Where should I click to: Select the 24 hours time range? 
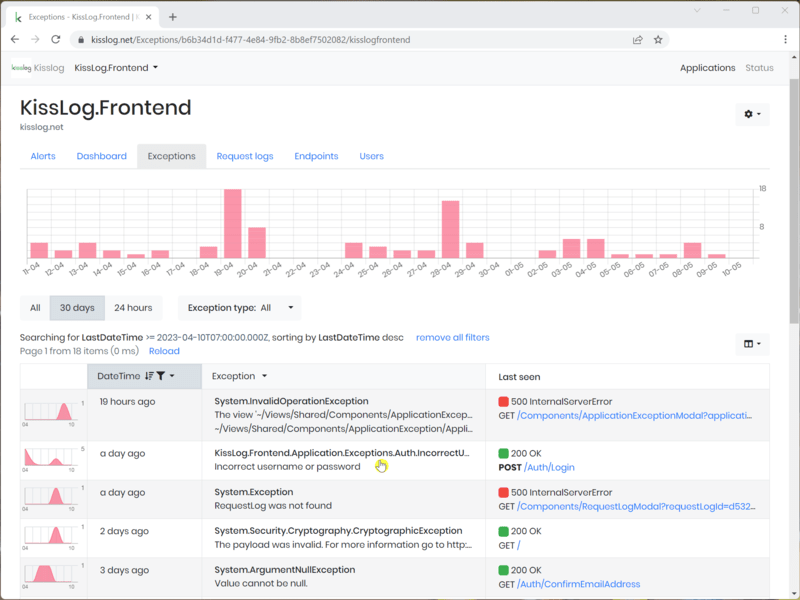coord(133,308)
